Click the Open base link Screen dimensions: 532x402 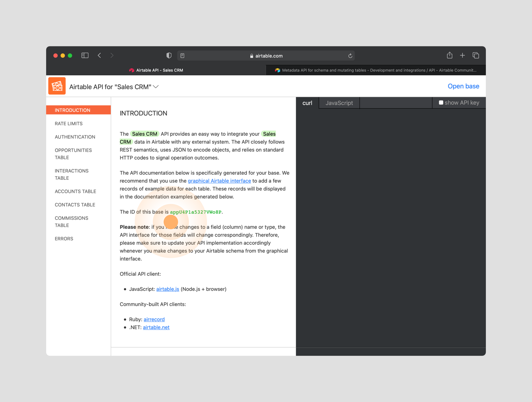[463, 86]
